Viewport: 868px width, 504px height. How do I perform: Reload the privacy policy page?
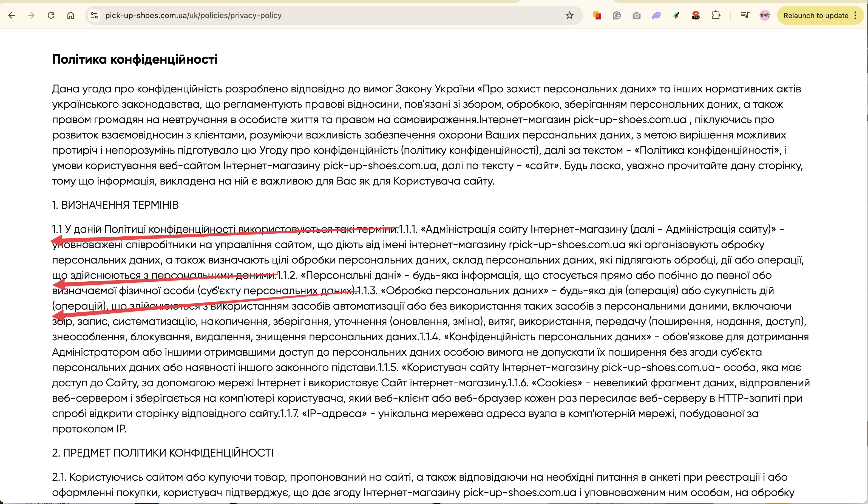(51, 16)
